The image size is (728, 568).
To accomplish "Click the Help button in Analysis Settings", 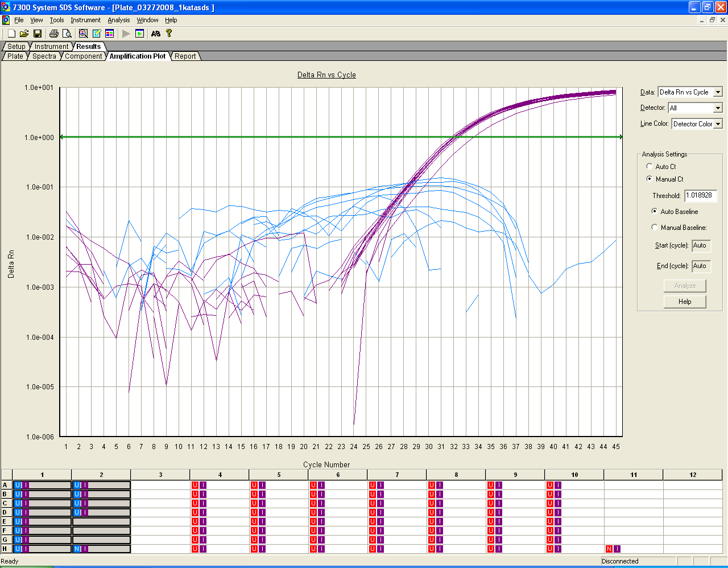I will click(685, 302).
